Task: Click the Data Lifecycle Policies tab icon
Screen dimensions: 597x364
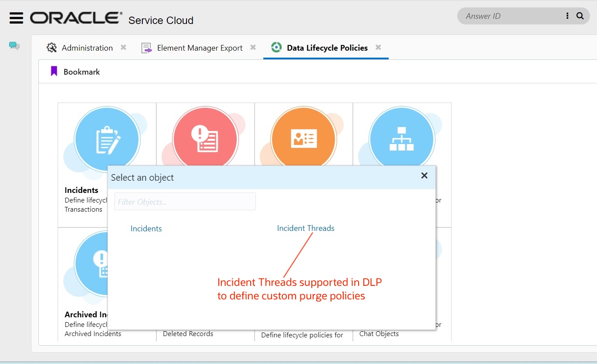Action: (276, 48)
